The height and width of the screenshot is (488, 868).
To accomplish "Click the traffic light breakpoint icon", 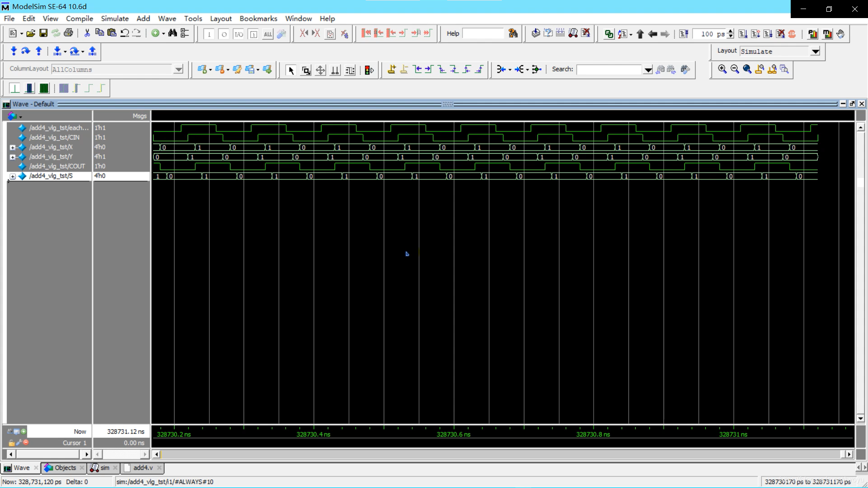I will click(x=369, y=70).
